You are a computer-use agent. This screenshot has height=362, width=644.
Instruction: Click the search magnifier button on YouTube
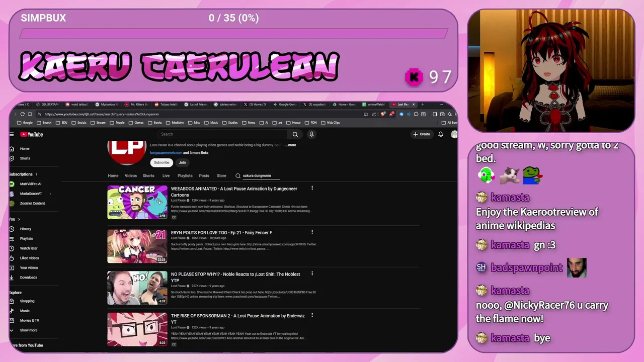pyautogui.click(x=295, y=134)
